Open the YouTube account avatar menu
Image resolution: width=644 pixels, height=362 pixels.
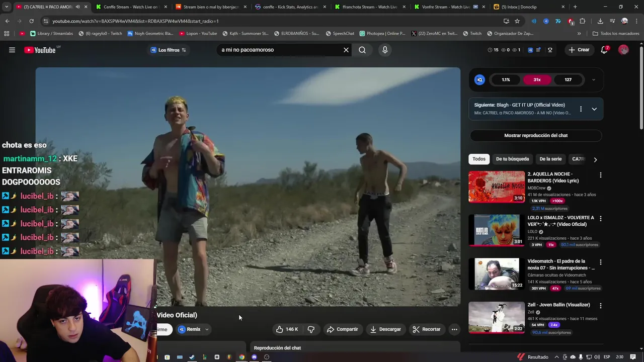pyautogui.click(x=623, y=50)
